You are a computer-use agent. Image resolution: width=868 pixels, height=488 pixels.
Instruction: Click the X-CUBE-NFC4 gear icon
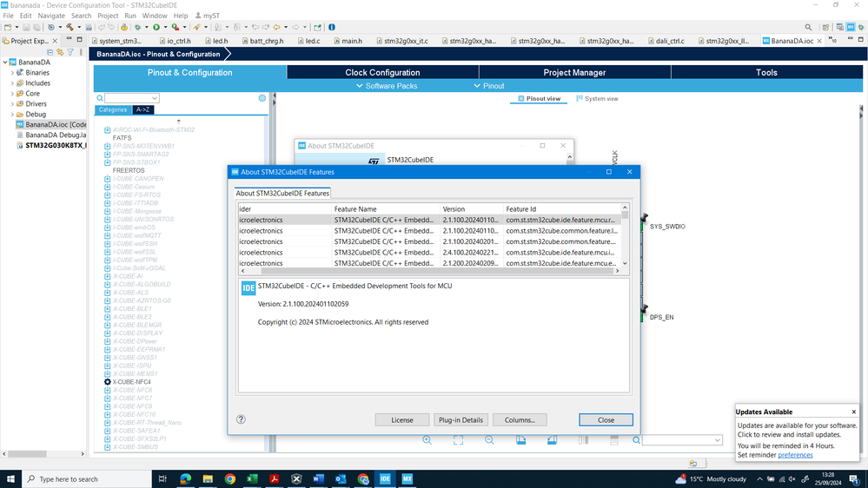click(x=108, y=382)
